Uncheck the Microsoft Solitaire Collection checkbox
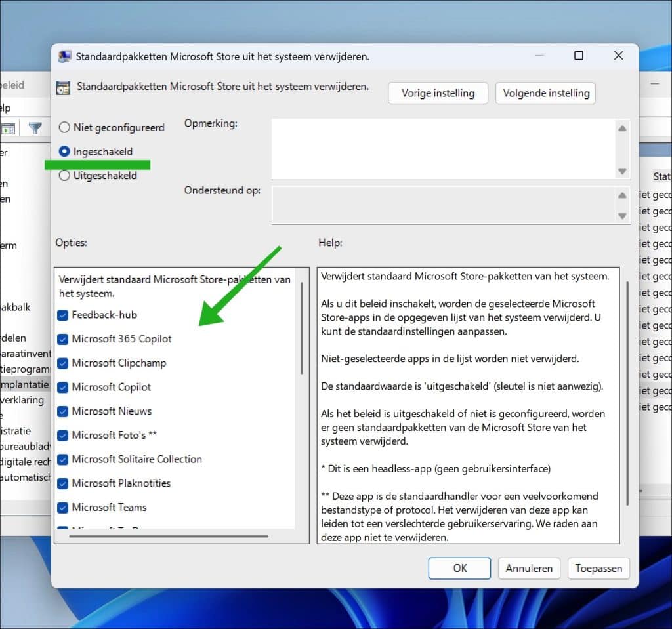Image resolution: width=672 pixels, height=629 pixels. [62, 459]
